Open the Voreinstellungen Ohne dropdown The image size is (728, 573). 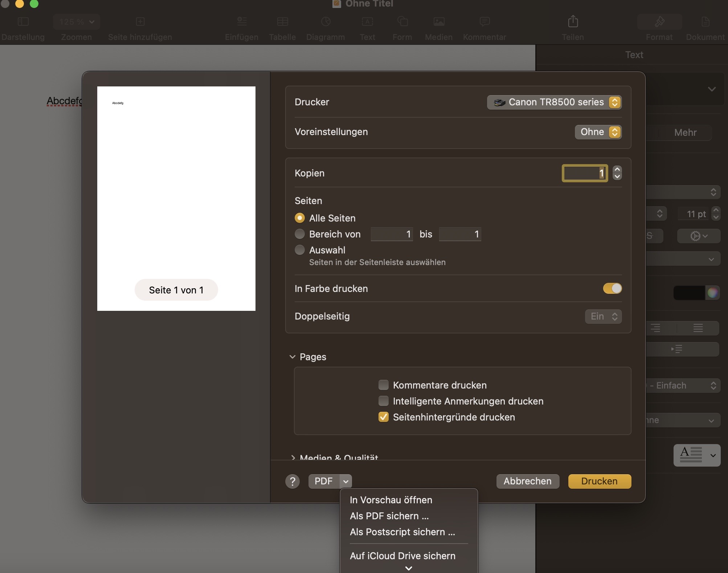(598, 132)
